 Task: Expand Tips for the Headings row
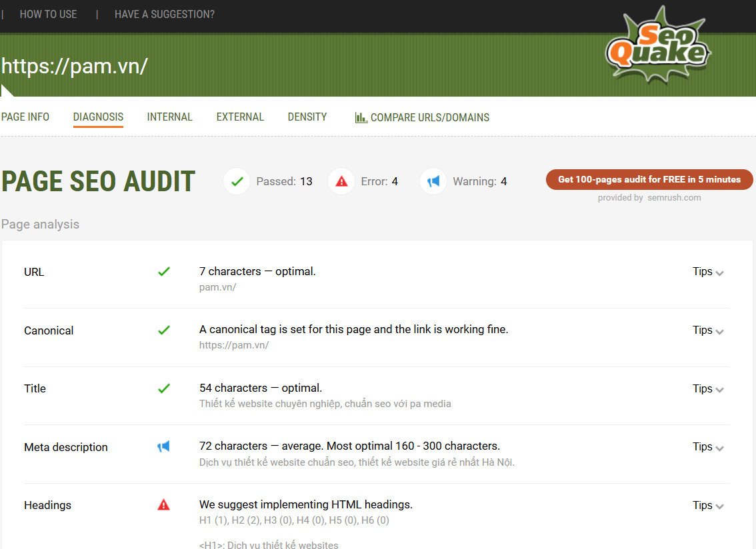click(x=708, y=506)
